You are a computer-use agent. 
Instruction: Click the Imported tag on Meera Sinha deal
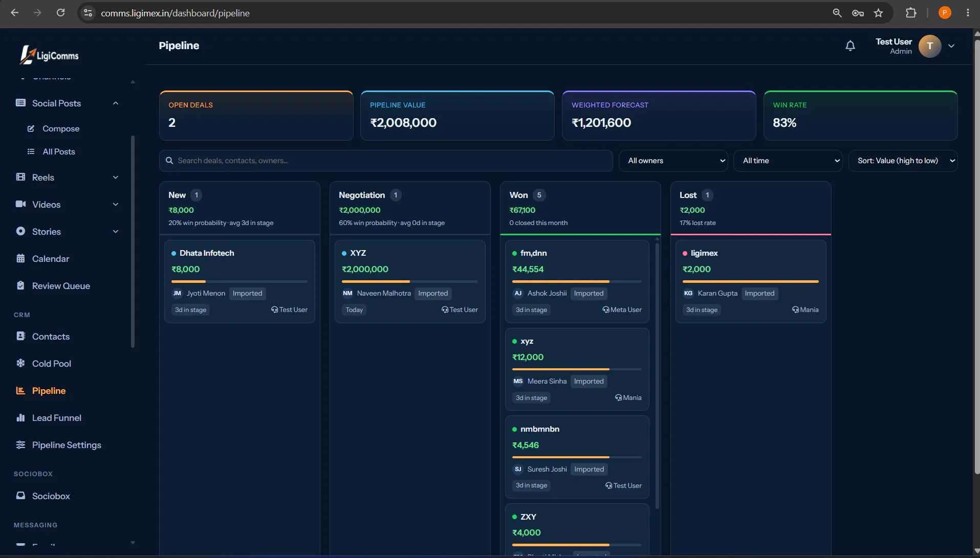(x=589, y=381)
